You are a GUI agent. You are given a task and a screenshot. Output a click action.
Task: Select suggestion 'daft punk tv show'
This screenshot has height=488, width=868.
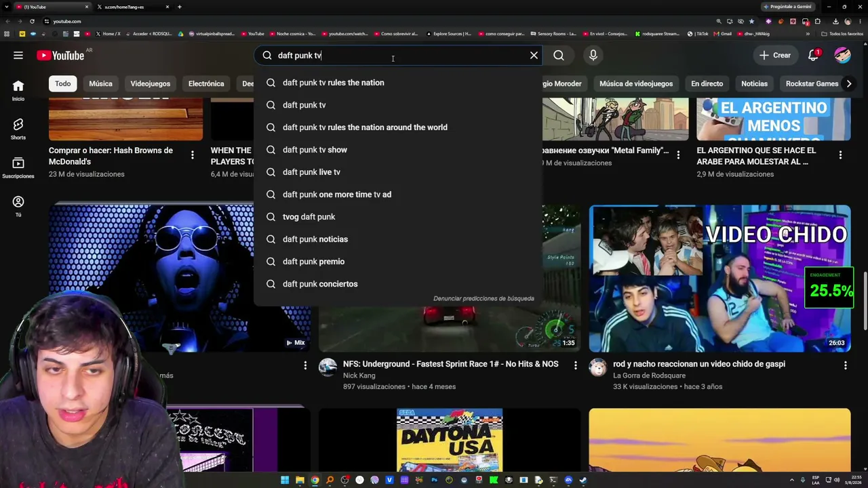pos(398,150)
